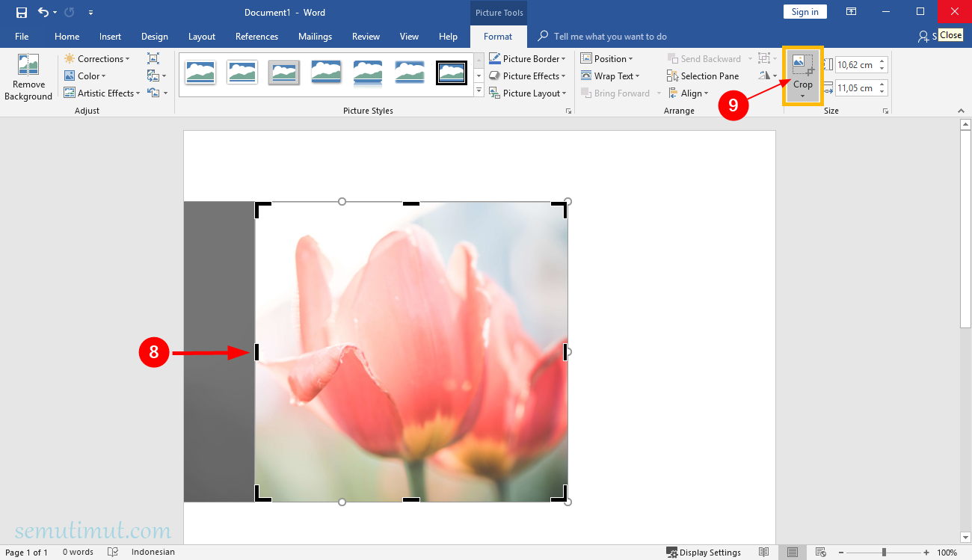Open the Crop dropdown arrow

coord(802,96)
